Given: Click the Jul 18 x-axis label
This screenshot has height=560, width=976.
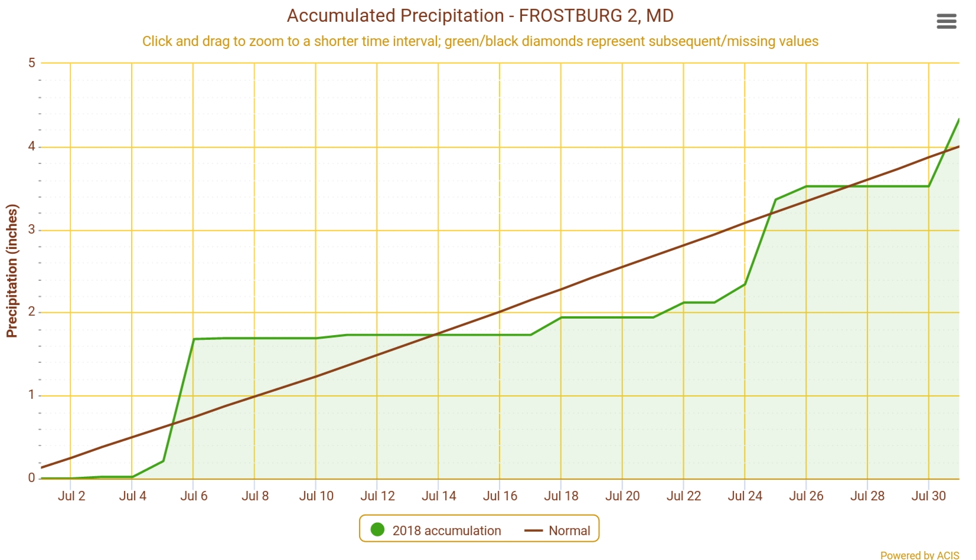Looking at the screenshot, I should click(561, 496).
